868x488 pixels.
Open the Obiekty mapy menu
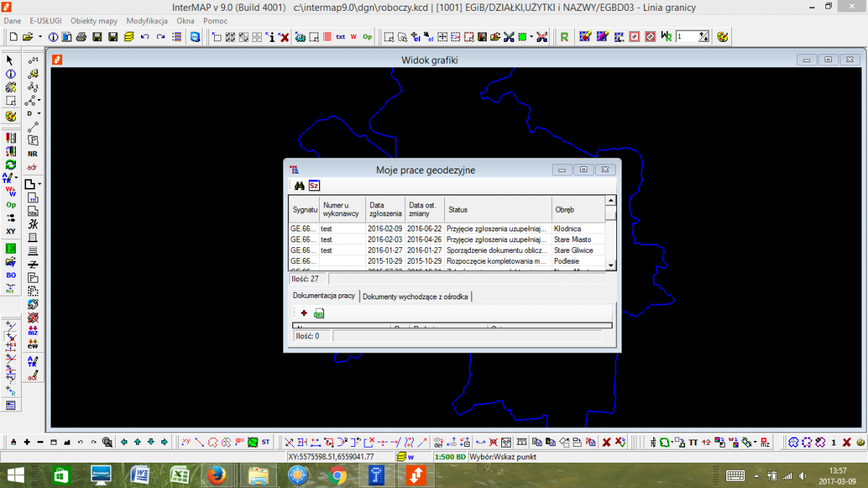[95, 21]
